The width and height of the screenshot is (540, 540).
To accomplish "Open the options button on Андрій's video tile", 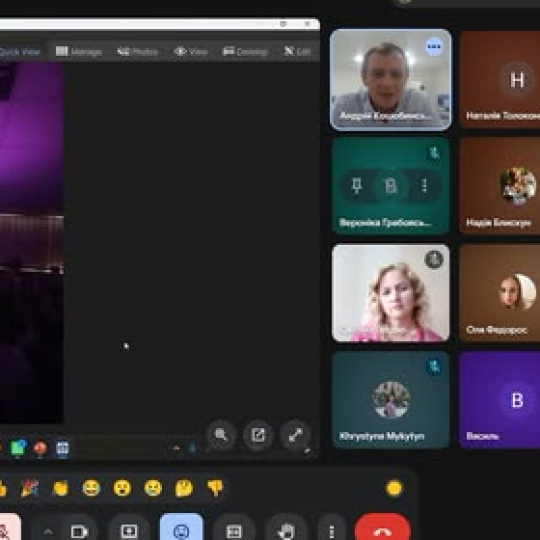I will pyautogui.click(x=434, y=47).
